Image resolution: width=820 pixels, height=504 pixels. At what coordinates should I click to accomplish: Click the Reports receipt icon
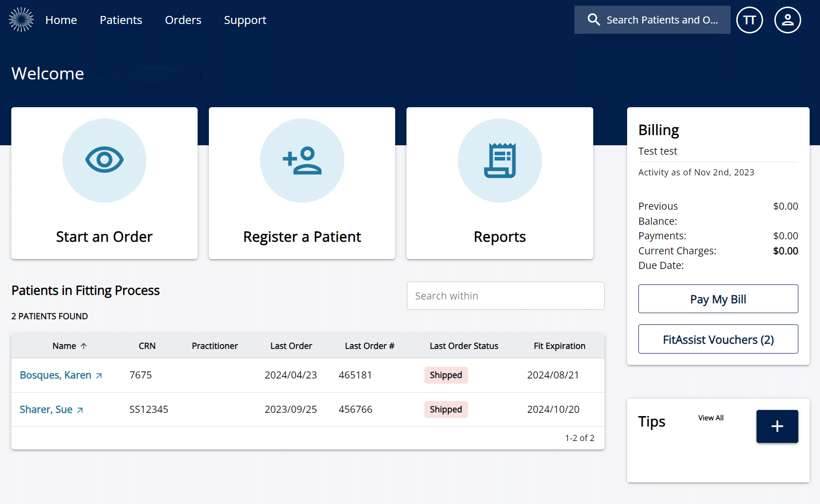point(500,160)
